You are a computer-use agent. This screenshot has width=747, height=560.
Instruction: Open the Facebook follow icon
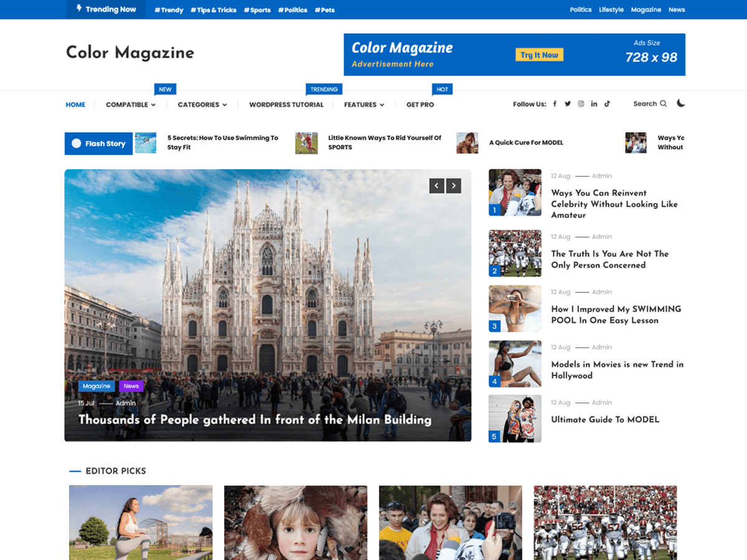[555, 104]
